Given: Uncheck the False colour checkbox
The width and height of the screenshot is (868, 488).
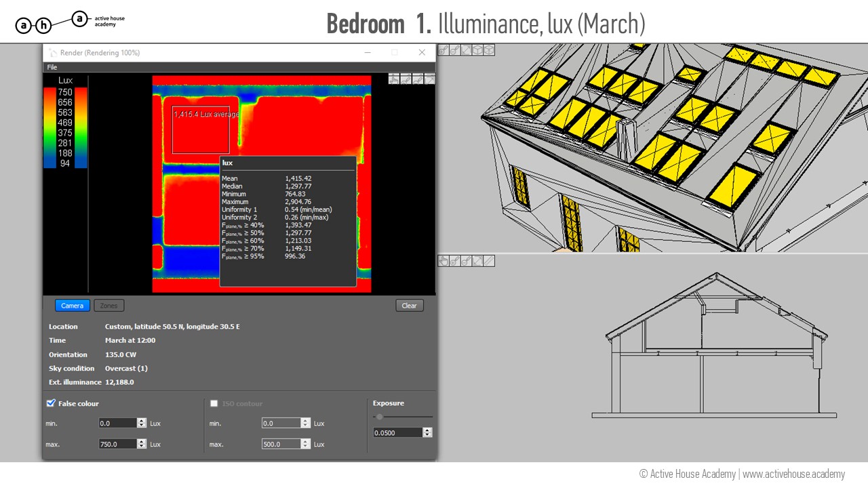Looking at the screenshot, I should (x=51, y=403).
